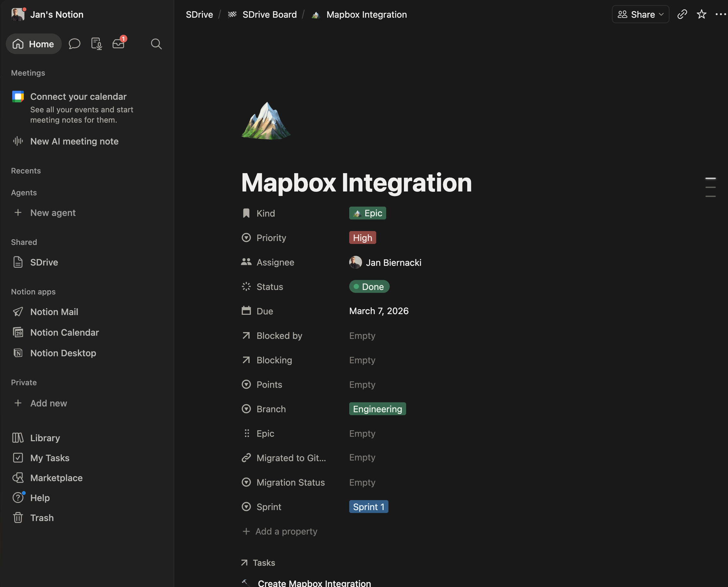Screen dimensions: 728x587
Task: Click the empty Epic relation value
Action: click(x=362, y=433)
